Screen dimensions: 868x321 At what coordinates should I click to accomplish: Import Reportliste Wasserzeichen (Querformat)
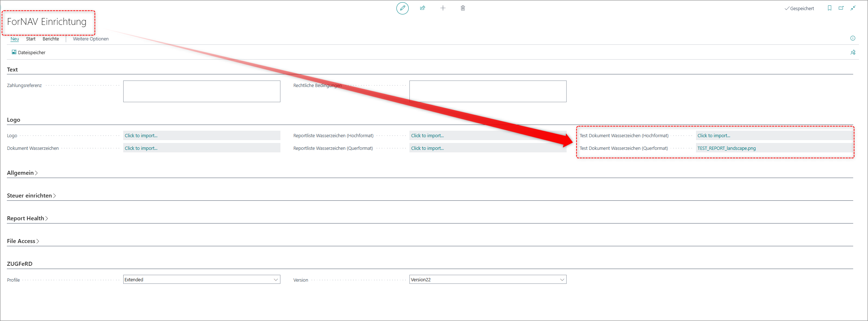coord(488,148)
